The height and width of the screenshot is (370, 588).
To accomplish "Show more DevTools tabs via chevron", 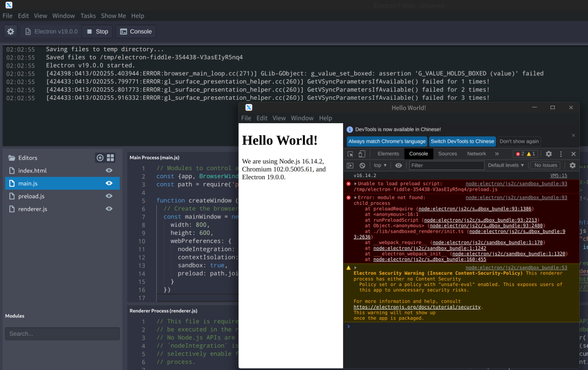I will tap(497, 154).
